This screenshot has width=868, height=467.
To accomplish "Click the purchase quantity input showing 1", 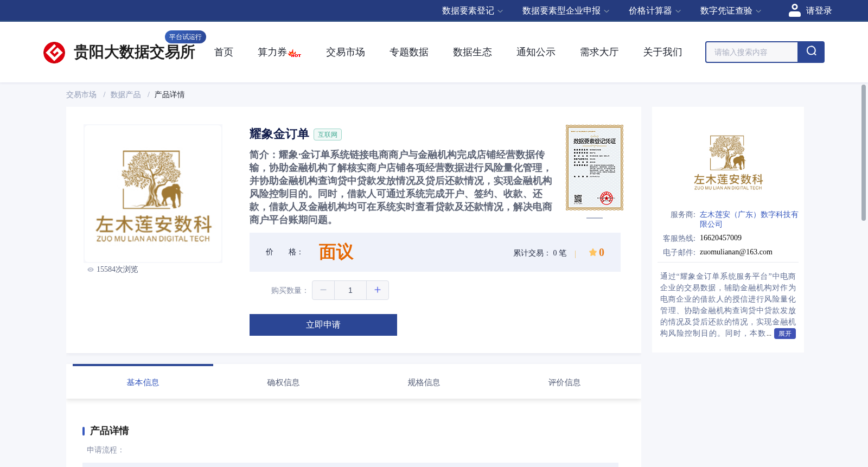I will coord(350,290).
